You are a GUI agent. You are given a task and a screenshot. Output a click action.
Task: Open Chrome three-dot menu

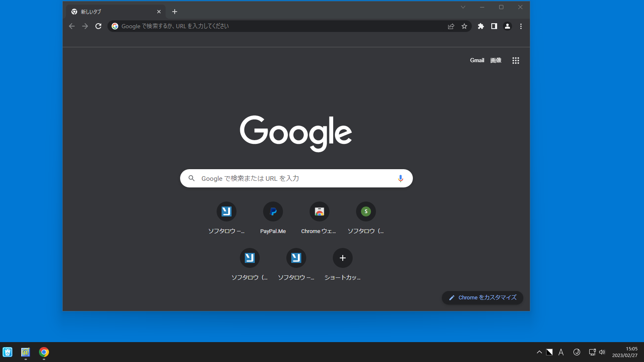[521, 26]
